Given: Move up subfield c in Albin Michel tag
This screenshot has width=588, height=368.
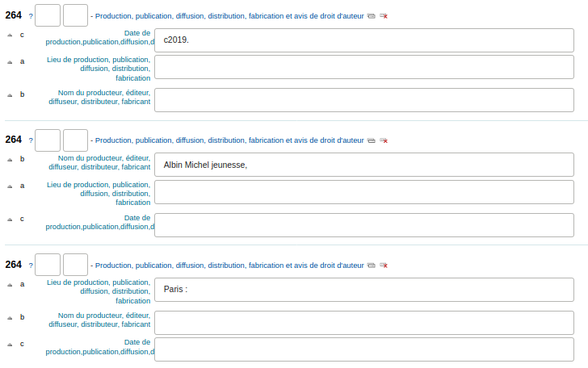Looking at the screenshot, I should 10,220.
